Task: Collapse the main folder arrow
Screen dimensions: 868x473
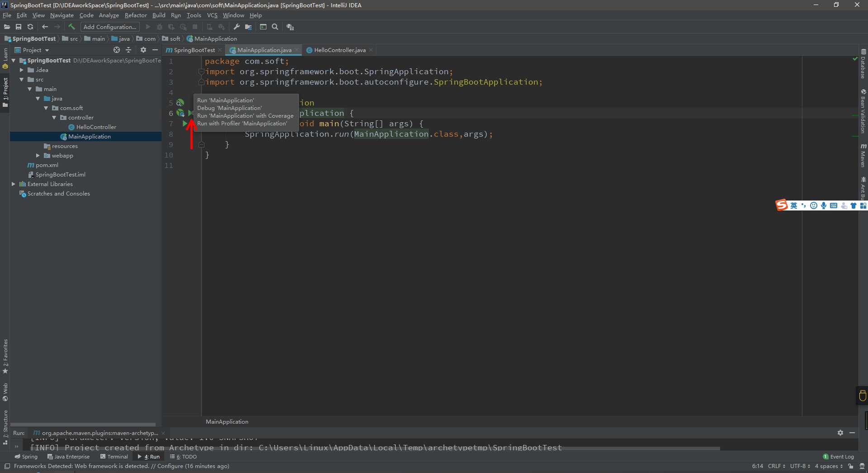Action: (30, 89)
